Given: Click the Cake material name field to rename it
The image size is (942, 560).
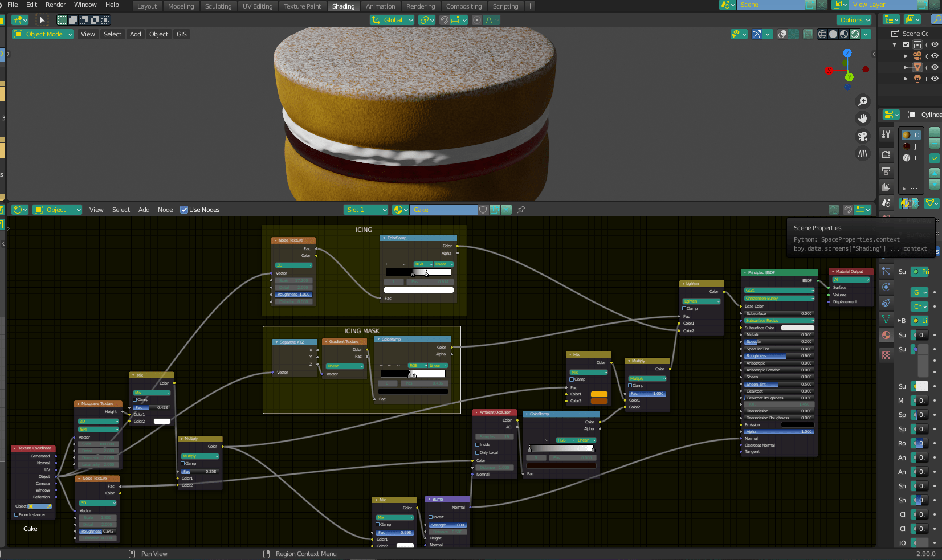Looking at the screenshot, I should (x=443, y=210).
